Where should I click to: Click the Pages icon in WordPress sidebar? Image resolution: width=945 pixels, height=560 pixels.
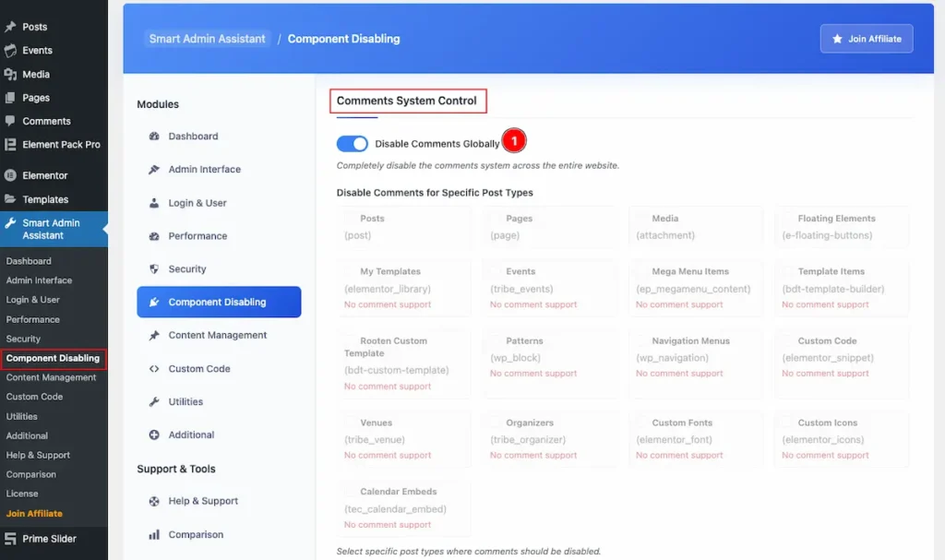coord(10,97)
